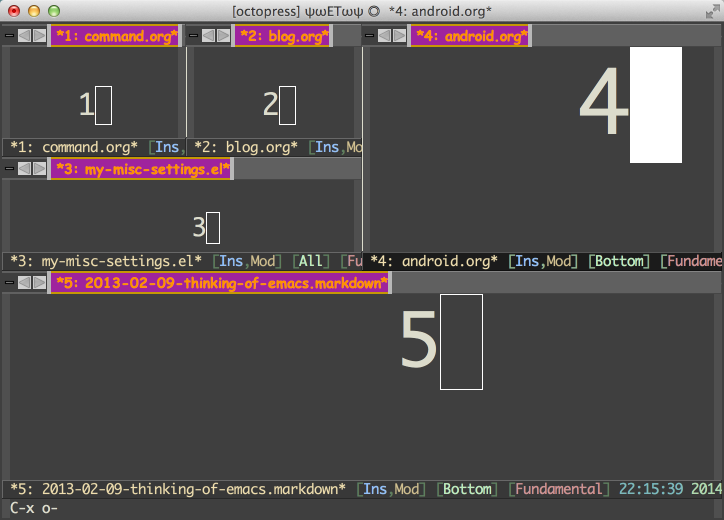Select the *5: 2013-02-09-thinking-of-emacs.markdown* tab

point(221,283)
